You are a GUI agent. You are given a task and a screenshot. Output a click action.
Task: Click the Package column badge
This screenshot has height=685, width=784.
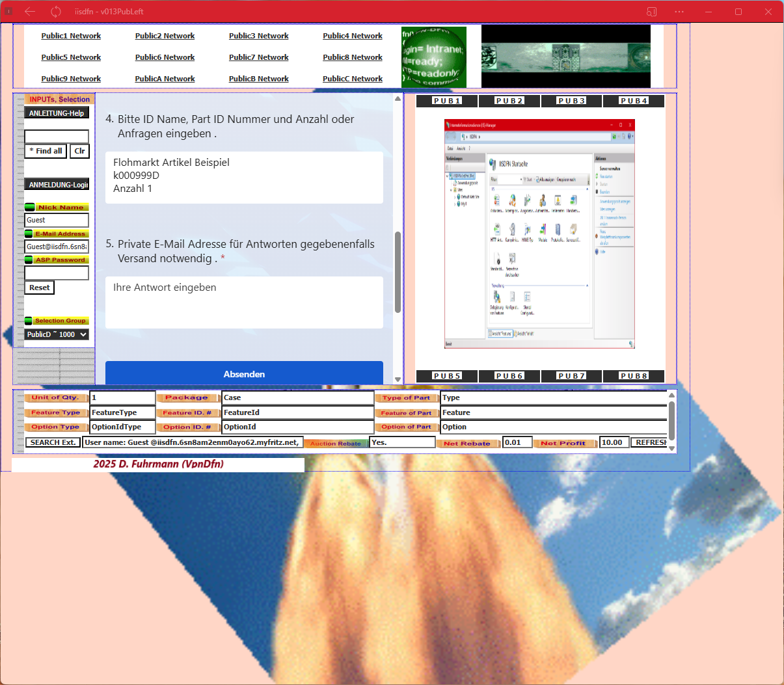point(189,397)
